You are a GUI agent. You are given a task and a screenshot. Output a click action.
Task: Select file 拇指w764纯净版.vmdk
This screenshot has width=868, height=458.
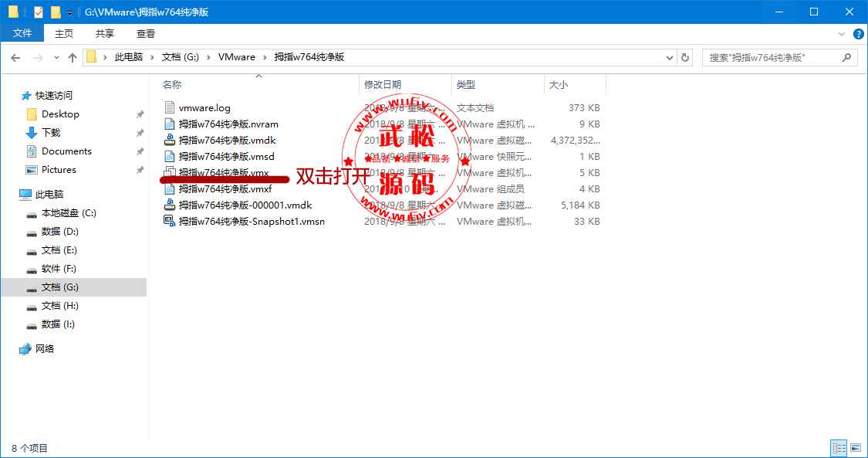(x=227, y=140)
